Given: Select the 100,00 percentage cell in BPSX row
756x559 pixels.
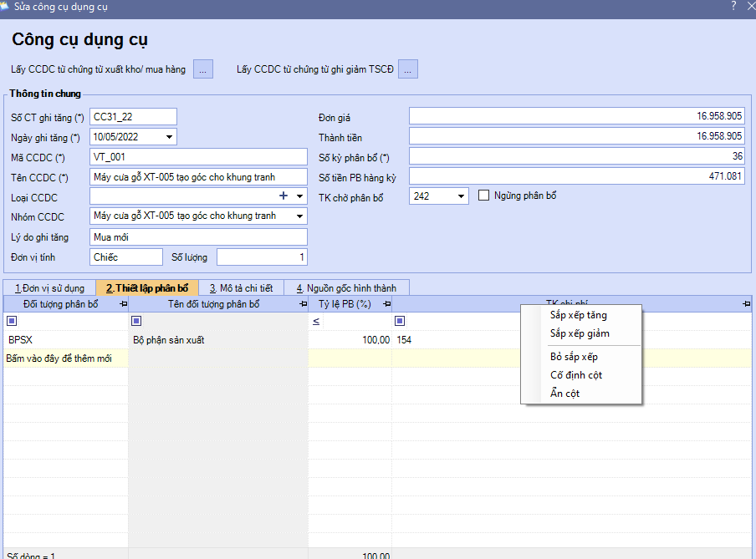Looking at the screenshot, I should click(x=350, y=340).
